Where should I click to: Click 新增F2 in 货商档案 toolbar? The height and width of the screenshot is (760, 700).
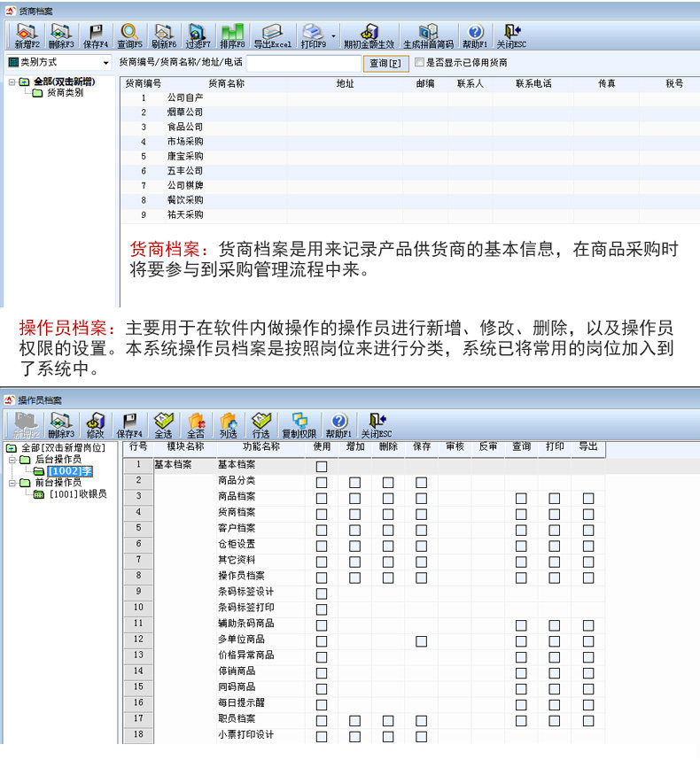[27, 36]
